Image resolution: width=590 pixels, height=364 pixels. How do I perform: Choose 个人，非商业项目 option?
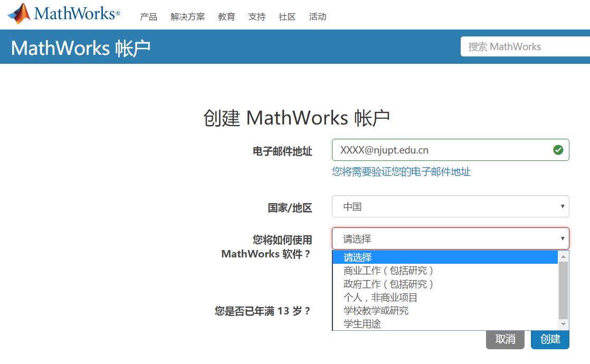click(x=445, y=298)
